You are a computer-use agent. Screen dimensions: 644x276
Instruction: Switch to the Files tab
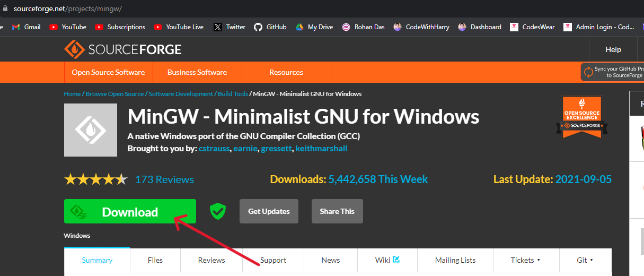click(155, 260)
